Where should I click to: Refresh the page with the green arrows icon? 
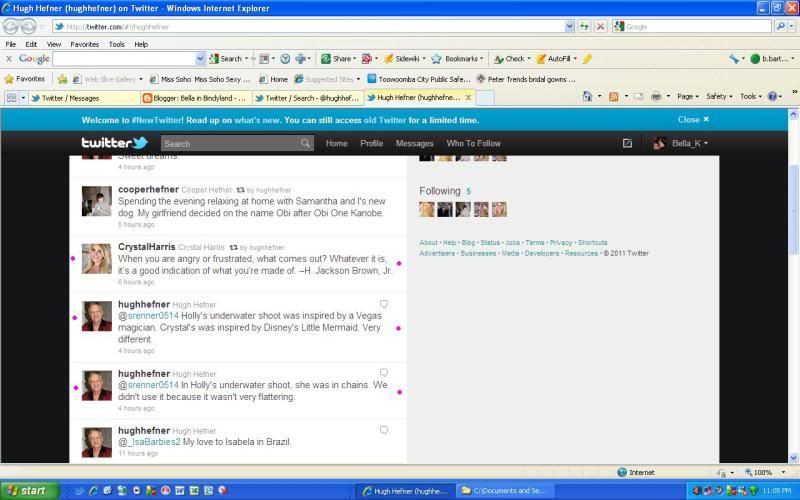pos(584,26)
